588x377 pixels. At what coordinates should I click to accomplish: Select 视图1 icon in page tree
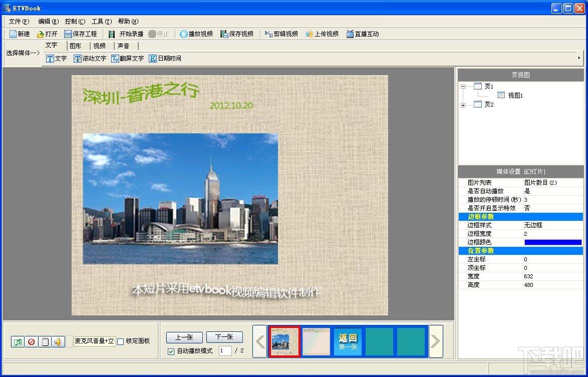501,95
